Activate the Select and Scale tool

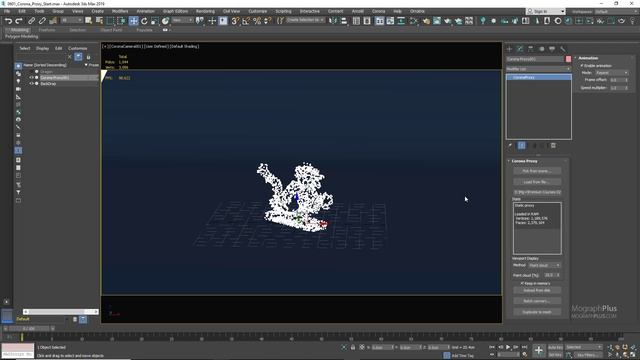point(155,21)
